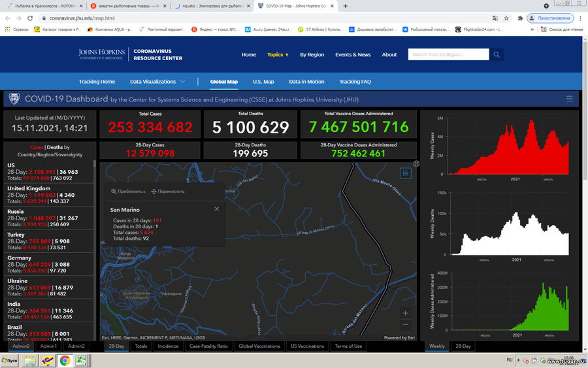
Task: Click the RU language indicator in tray
Action: click(509, 360)
